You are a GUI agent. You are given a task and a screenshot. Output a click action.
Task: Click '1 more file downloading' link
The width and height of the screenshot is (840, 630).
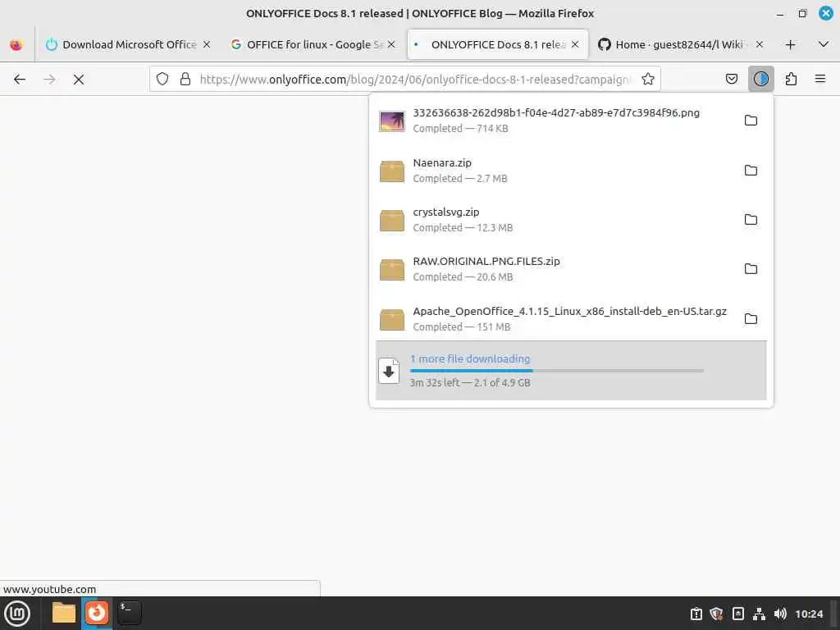pos(470,359)
